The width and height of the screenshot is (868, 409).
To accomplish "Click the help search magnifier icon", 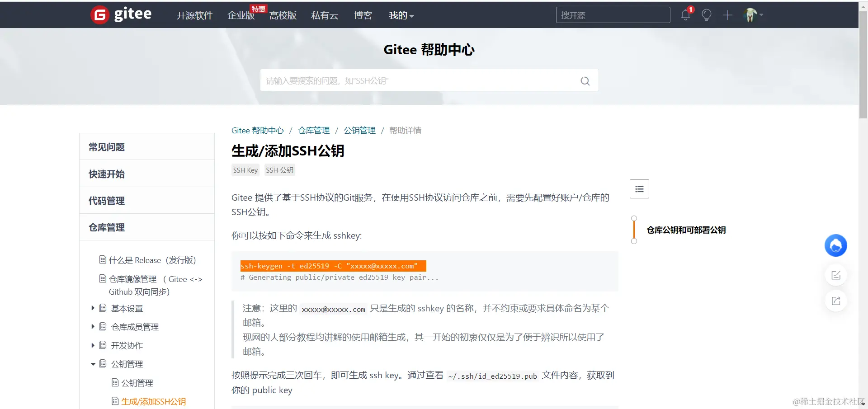I will (x=585, y=81).
